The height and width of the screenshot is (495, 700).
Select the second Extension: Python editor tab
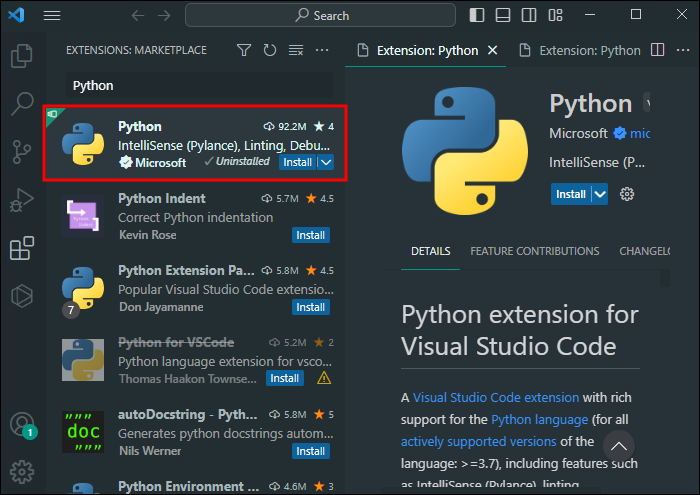click(x=590, y=50)
